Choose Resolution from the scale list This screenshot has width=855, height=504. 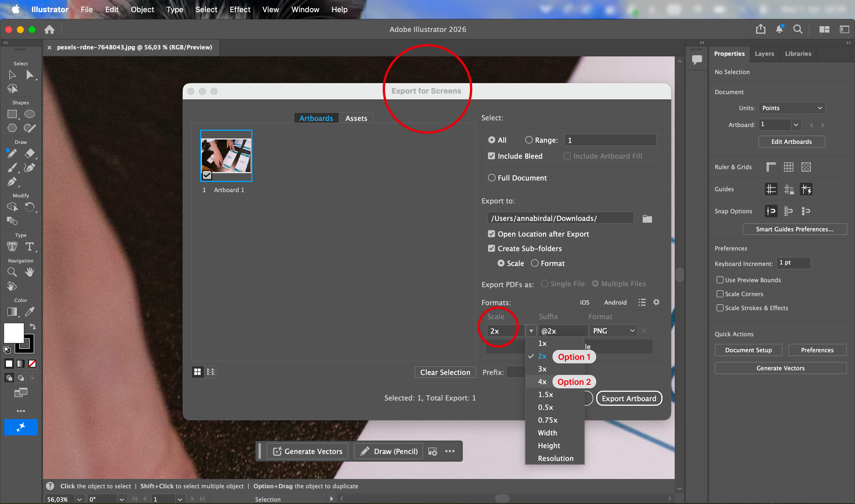(x=555, y=458)
